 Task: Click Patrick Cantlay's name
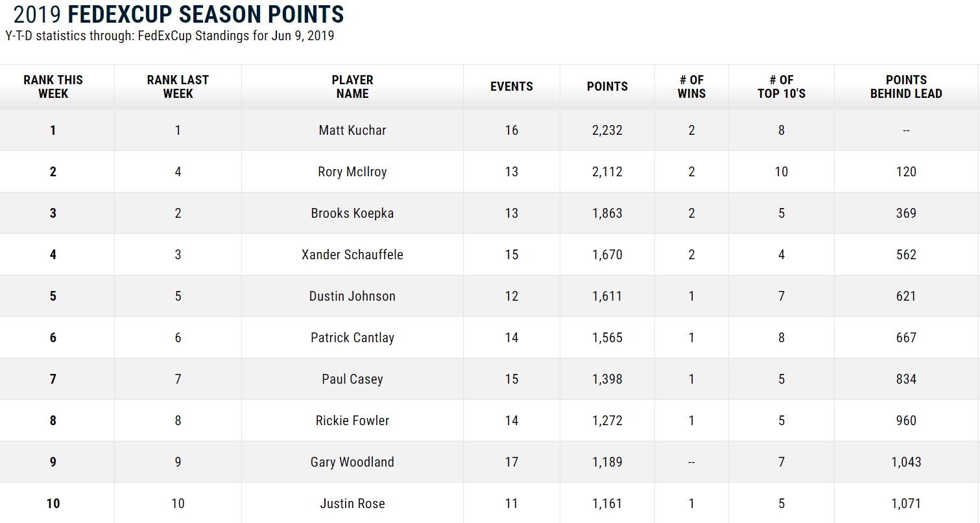[x=352, y=338]
